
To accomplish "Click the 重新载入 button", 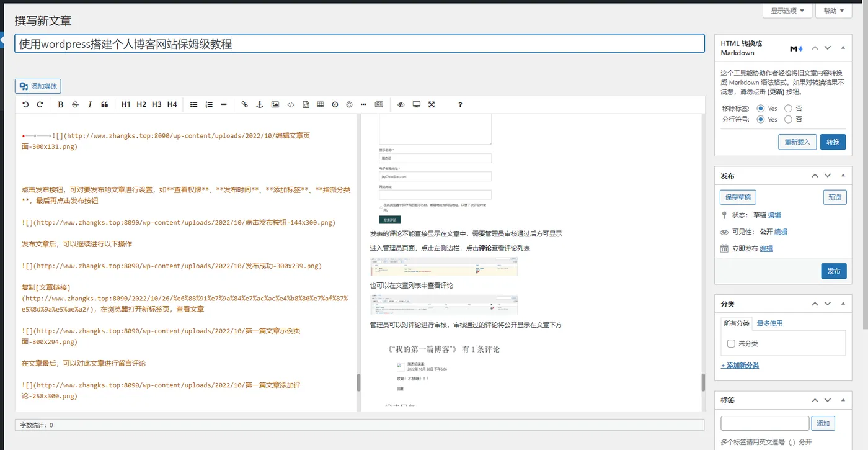I will [x=797, y=142].
